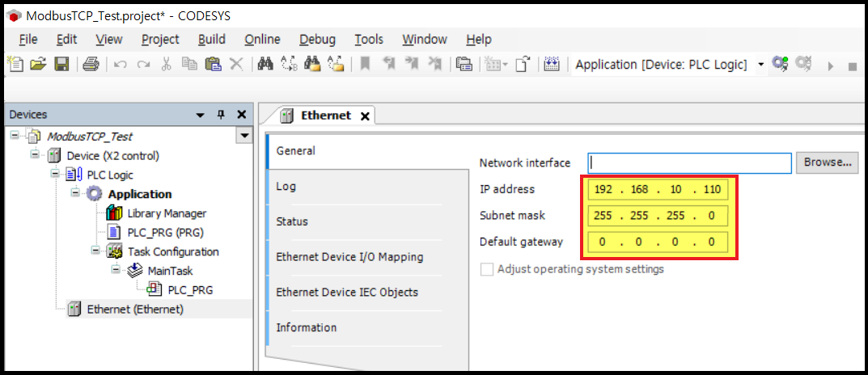Click the Paste clipboard icon
This screenshot has height=375, width=868.
213,65
